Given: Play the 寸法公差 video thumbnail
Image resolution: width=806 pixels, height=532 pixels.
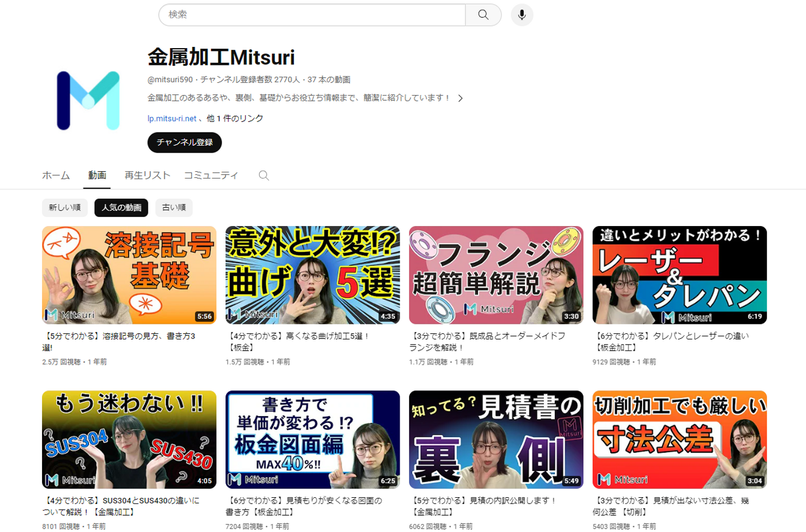Looking at the screenshot, I should (x=680, y=440).
